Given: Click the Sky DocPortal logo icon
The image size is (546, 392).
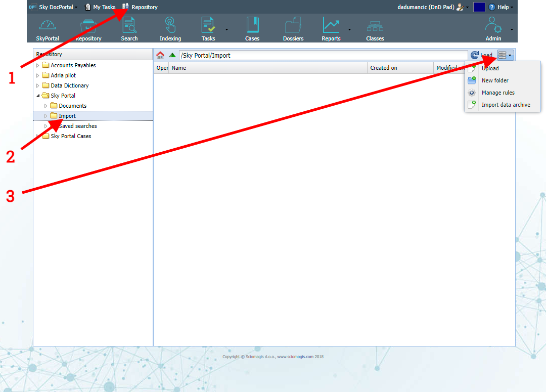Looking at the screenshot, I should 33,7.
